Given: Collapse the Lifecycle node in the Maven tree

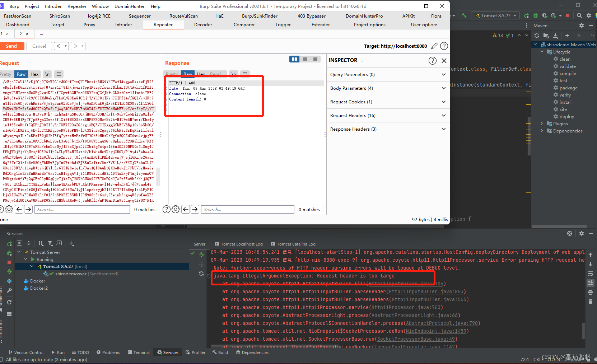Looking at the screenshot, I should [542, 52].
